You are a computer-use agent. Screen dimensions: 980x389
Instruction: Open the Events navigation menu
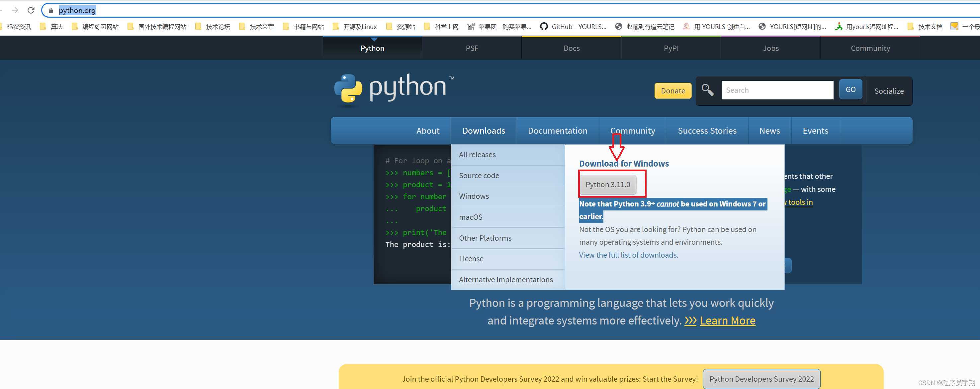815,131
